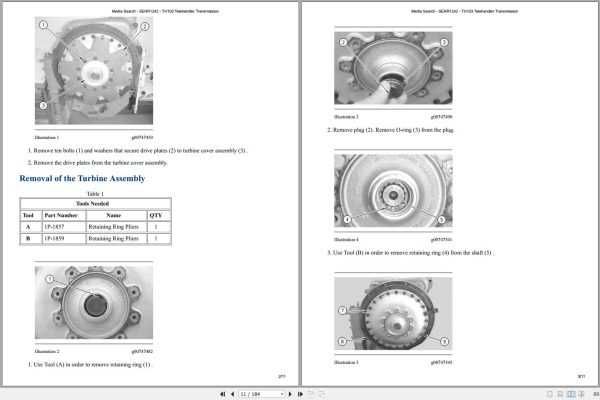
Task: Click step 'Use Tool (A) in order to remove'
Action: [90, 364]
